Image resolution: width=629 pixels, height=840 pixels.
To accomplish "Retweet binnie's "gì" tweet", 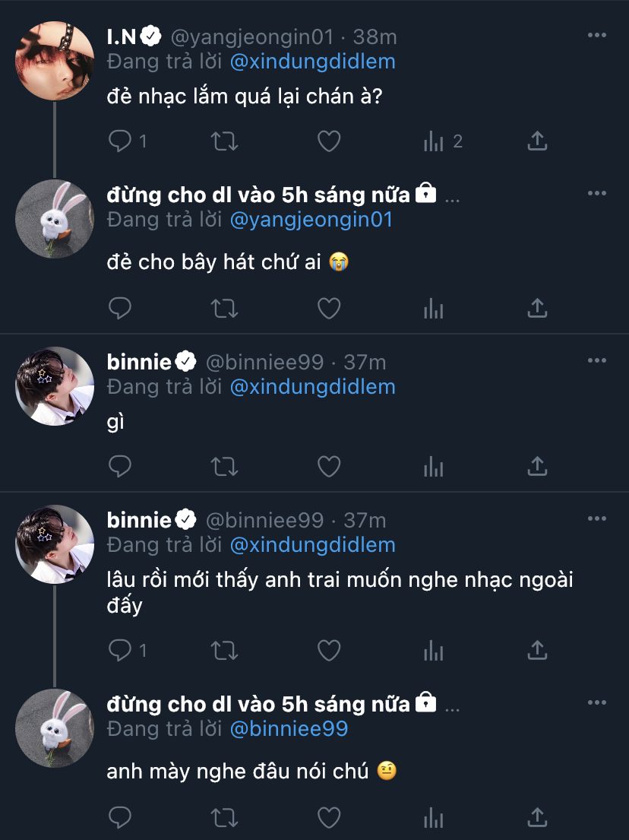I will click(225, 466).
